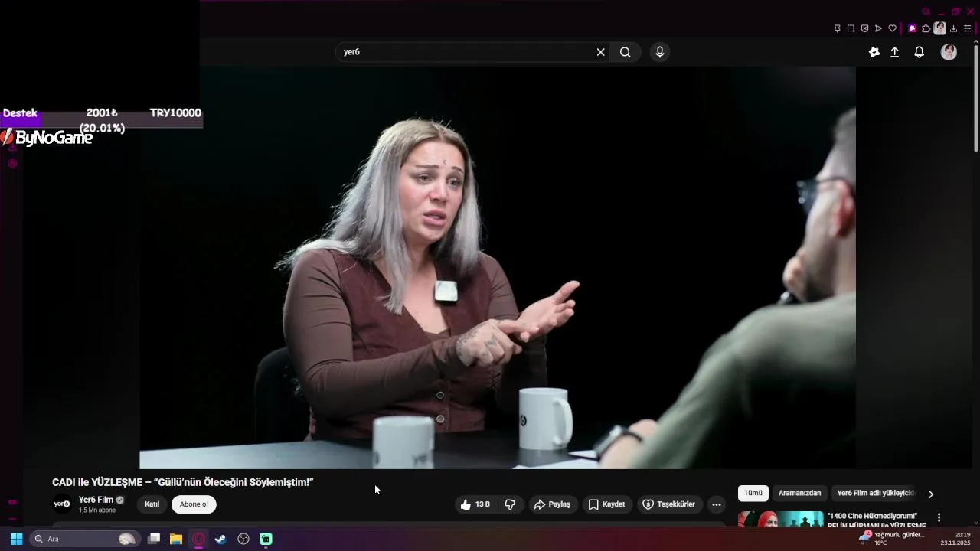This screenshot has height=551, width=980.
Task: Open the clock showing 20:19 23.11.2025
Action: tap(955, 539)
